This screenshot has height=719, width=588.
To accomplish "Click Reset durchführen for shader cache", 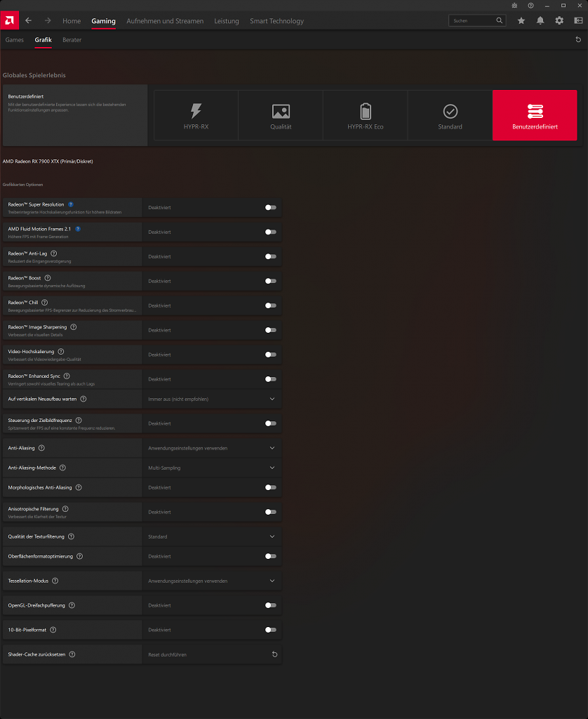I will point(167,655).
